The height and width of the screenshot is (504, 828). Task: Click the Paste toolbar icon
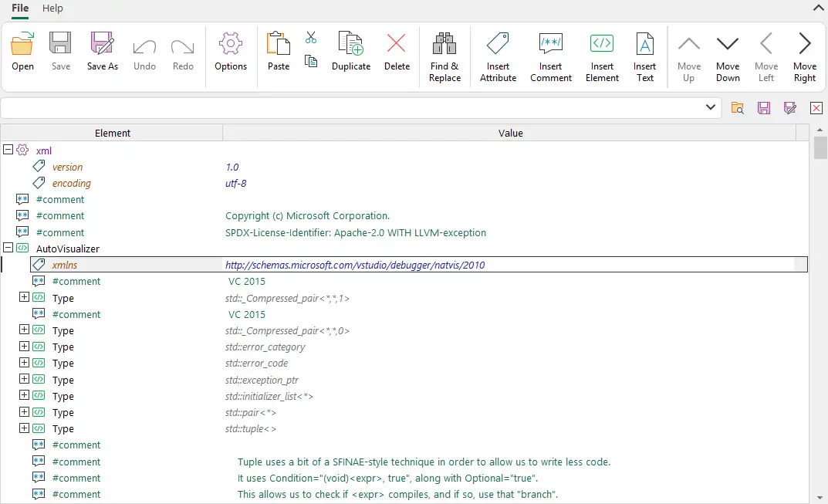pos(279,43)
